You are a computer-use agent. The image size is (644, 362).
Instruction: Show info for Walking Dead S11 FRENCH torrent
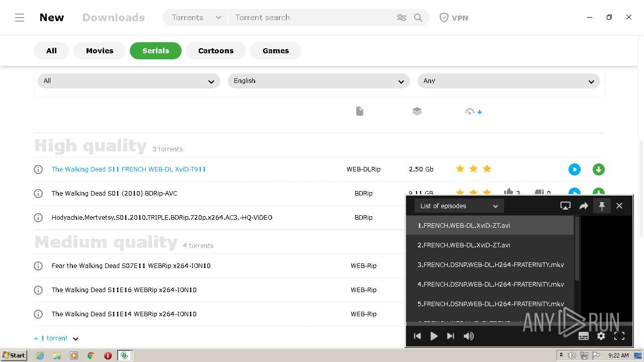(38, 169)
